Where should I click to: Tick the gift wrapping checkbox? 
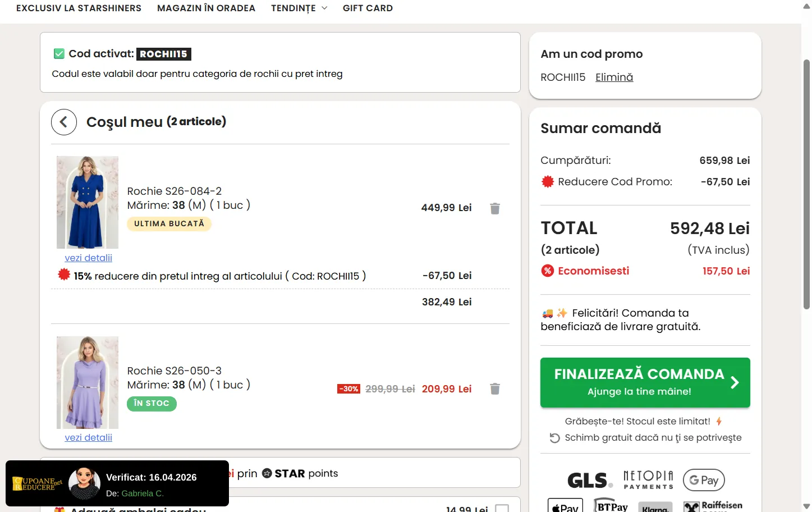pyautogui.click(x=502, y=508)
